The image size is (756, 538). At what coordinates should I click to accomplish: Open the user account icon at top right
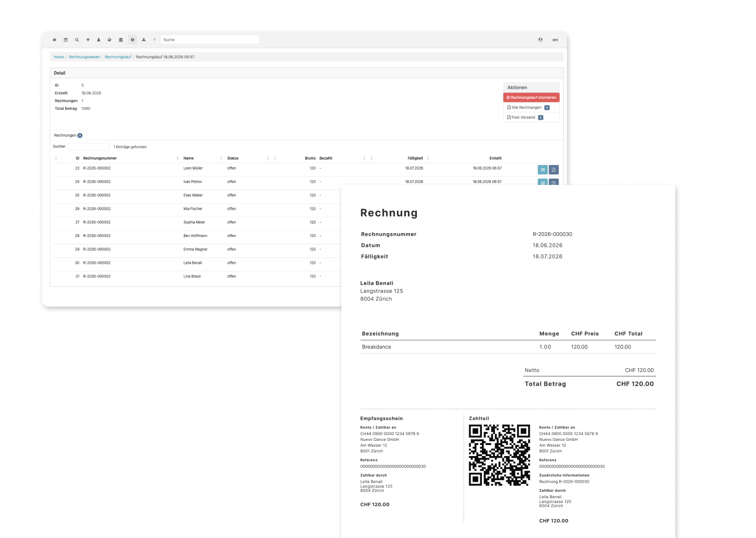540,40
